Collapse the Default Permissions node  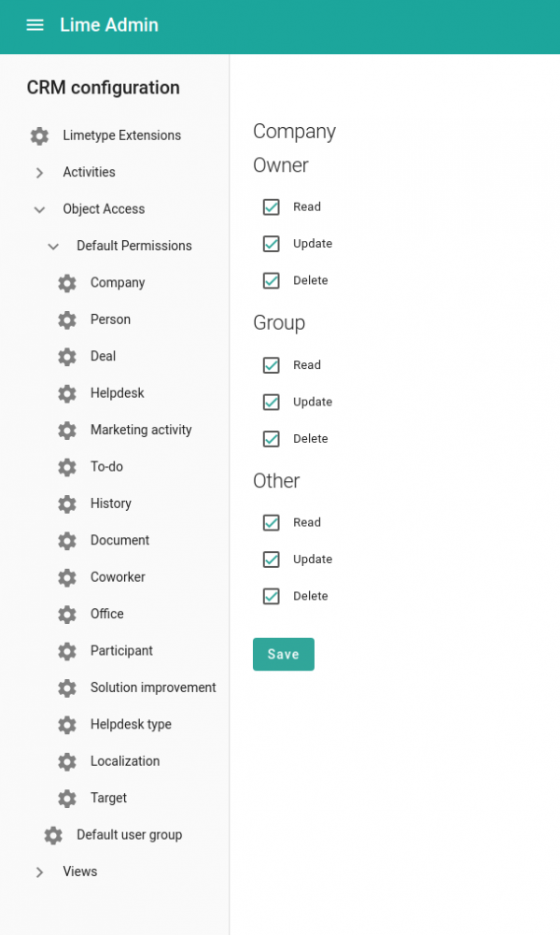(53, 247)
